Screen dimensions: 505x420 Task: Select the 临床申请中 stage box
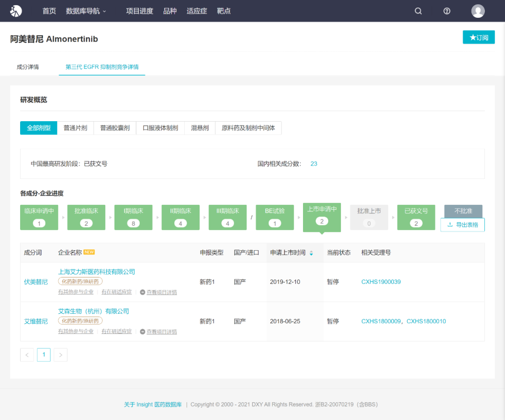[x=39, y=217]
